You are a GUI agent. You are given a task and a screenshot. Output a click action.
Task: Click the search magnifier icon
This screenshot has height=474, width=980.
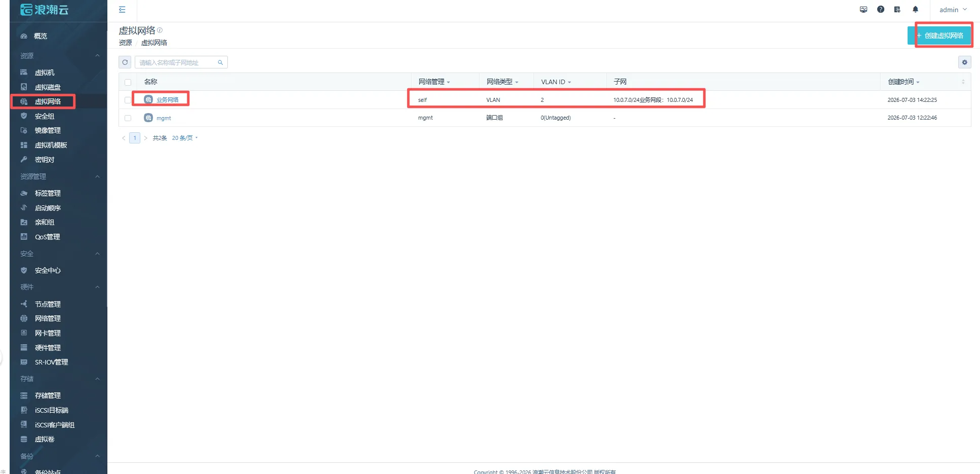220,62
